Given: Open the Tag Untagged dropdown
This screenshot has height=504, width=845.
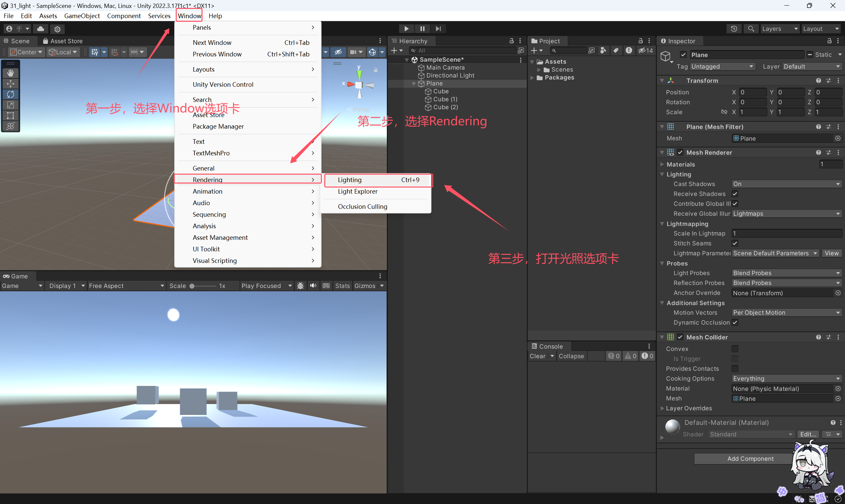Looking at the screenshot, I should tap(722, 67).
